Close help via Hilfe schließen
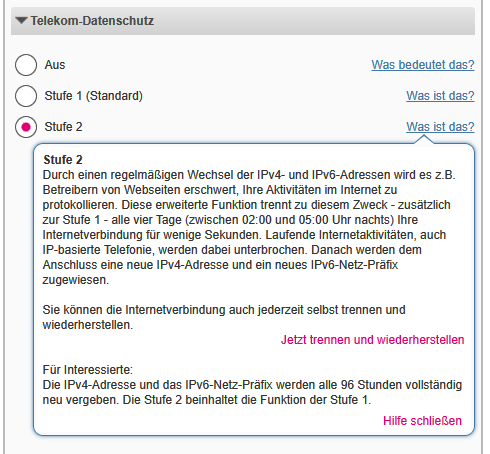The image size is (490, 454). click(x=422, y=421)
